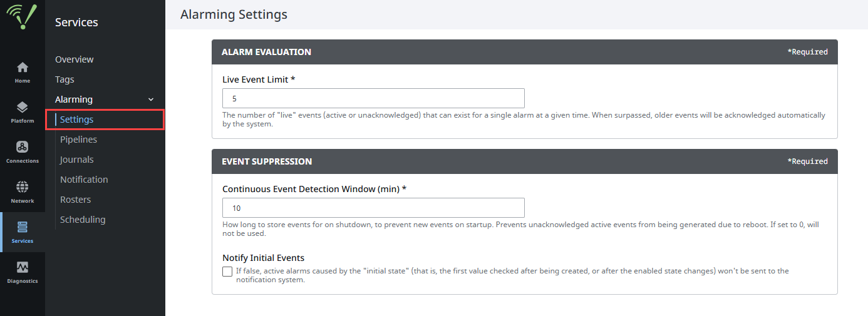Click the Ignition logo icon
This screenshot has width=868, height=316.
pos(22,18)
